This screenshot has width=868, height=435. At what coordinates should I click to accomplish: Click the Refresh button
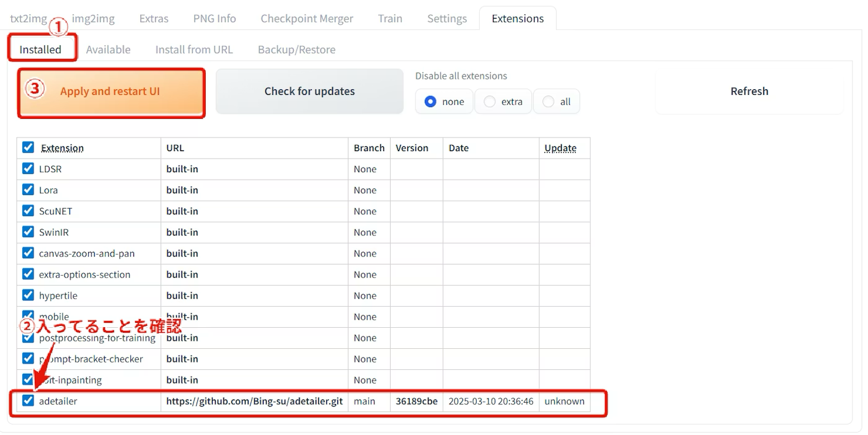click(x=749, y=92)
